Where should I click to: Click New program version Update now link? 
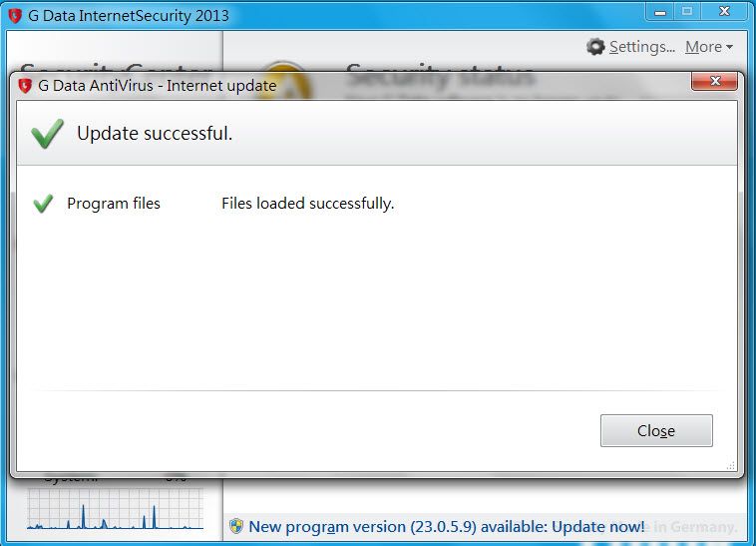coord(447,527)
